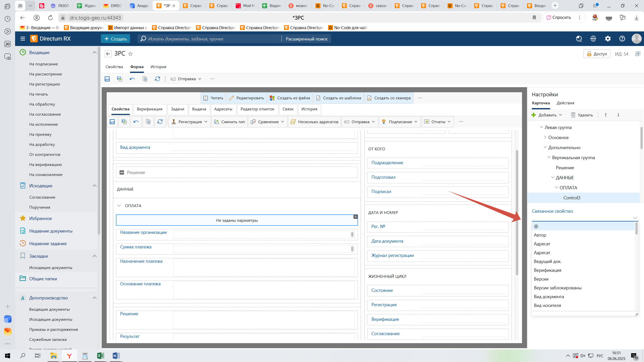The image size is (644, 362).
Task: Collapse the Входящие sidebar section
Action: pyautogui.click(x=95, y=53)
